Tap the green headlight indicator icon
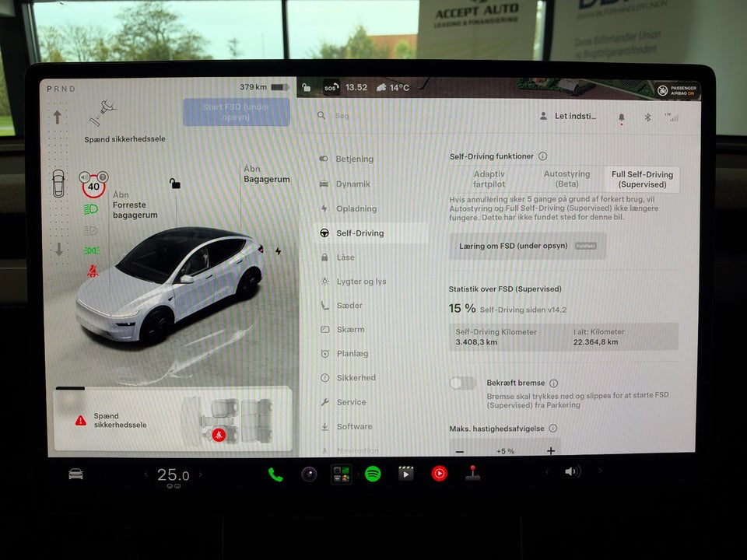The image size is (747, 560). click(x=91, y=209)
